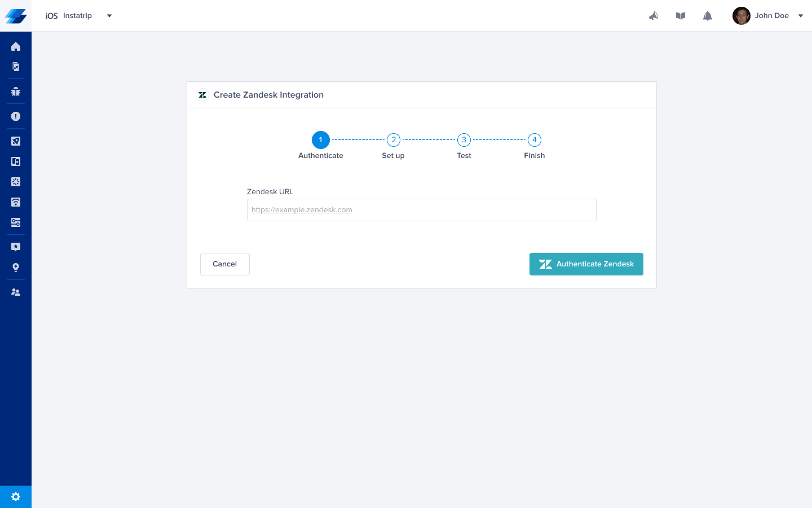Open the exclamation alert icon in sidebar
Viewport: 812px width, 508px height.
pyautogui.click(x=16, y=116)
